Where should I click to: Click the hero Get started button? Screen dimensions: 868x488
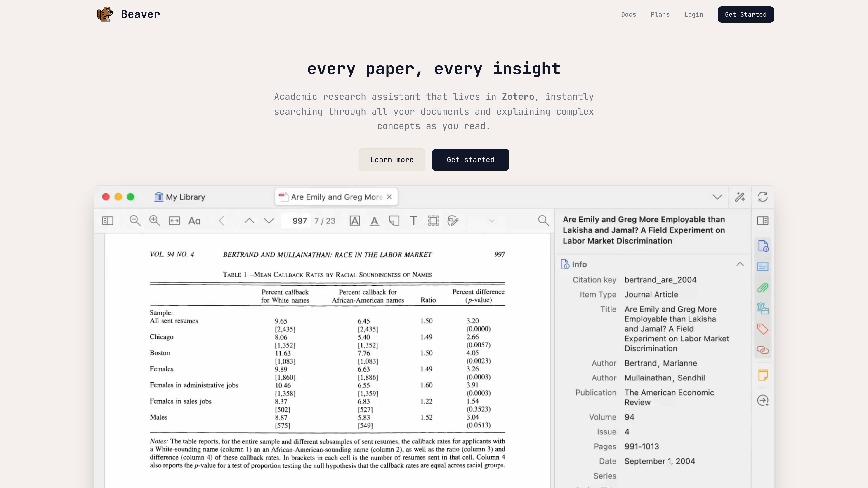pyautogui.click(x=470, y=160)
